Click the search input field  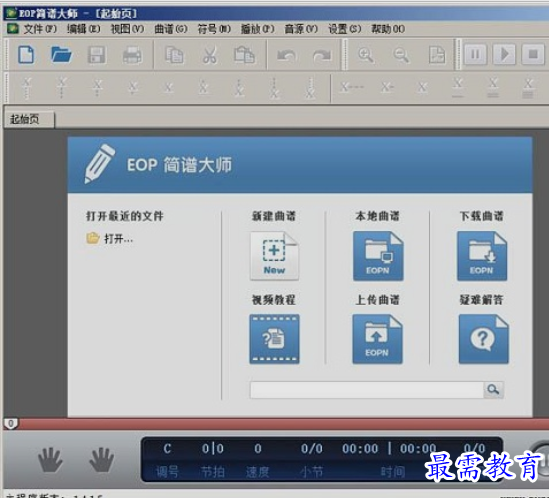pos(367,390)
